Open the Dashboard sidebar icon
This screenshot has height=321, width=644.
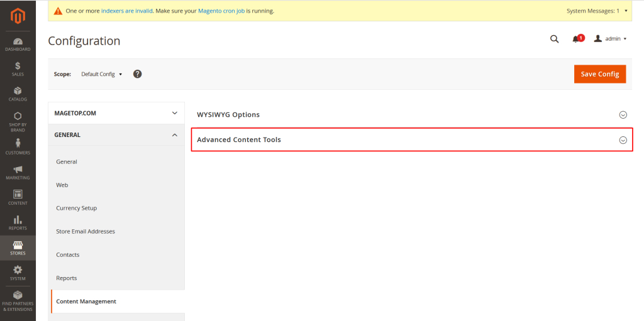(18, 42)
